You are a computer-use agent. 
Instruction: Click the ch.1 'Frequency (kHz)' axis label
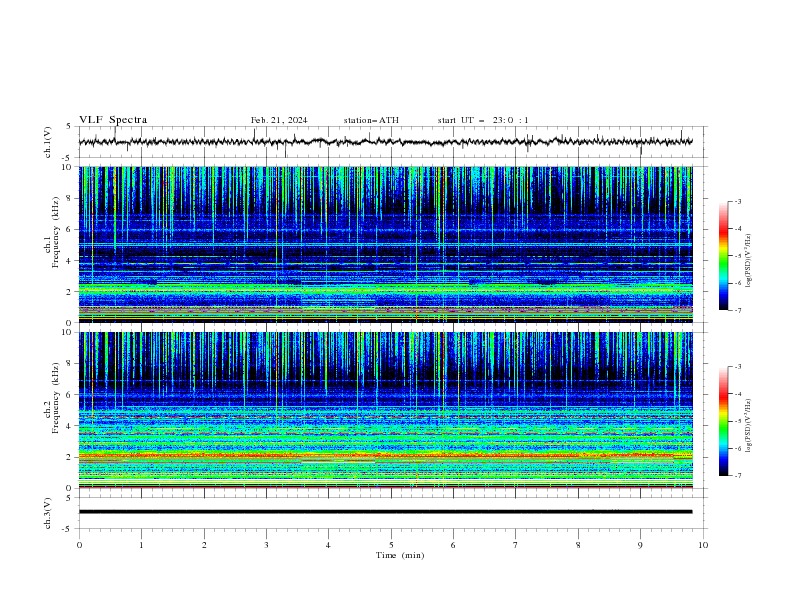56,232
